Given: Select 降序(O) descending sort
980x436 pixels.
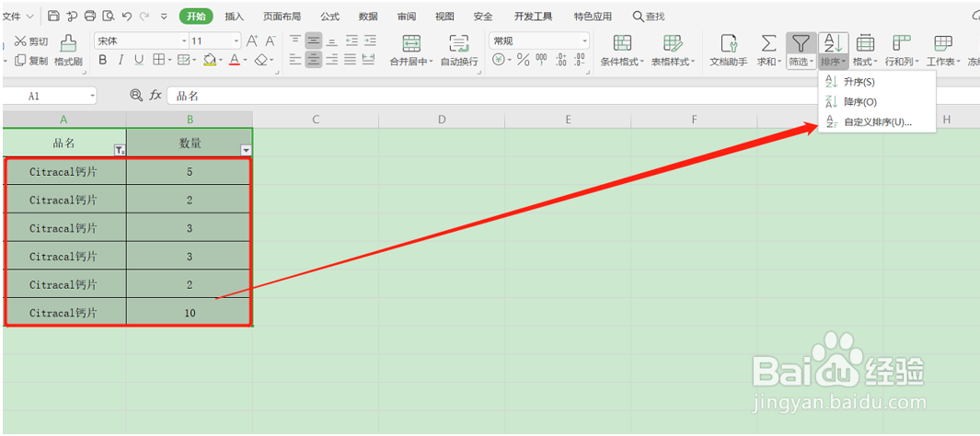Looking at the screenshot, I should (876, 102).
